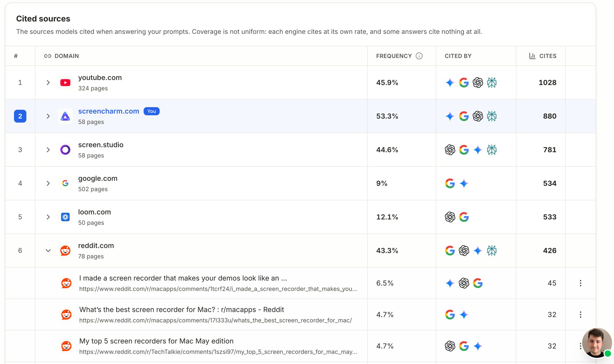Click Reddit icon of 'My top 5 screen recorders' post
The width and height of the screenshot is (614, 364).
66,346
